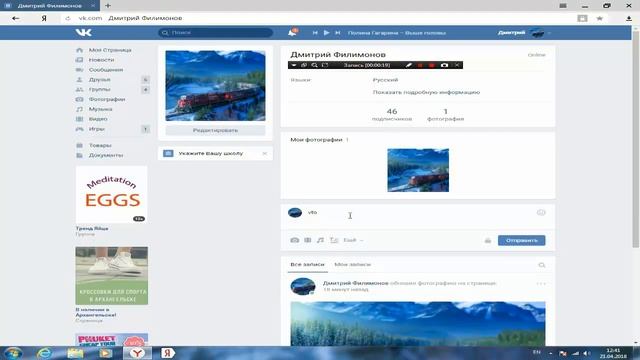Viewport: 640px width, 360px height.
Task: Switch to Мои записи tab
Action: pyautogui.click(x=353, y=264)
